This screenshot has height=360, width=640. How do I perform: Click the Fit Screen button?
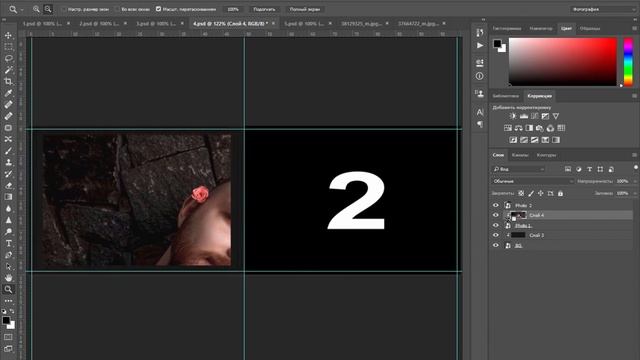(x=264, y=9)
